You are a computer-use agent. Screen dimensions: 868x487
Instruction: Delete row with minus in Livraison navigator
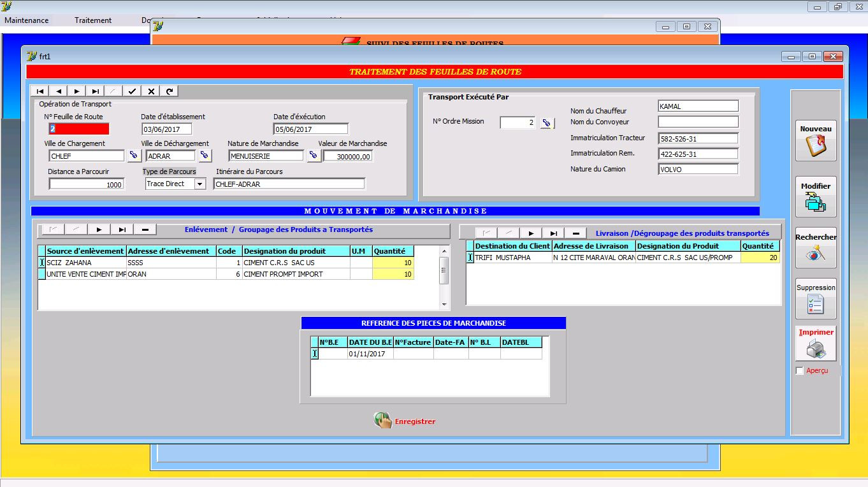click(x=576, y=233)
